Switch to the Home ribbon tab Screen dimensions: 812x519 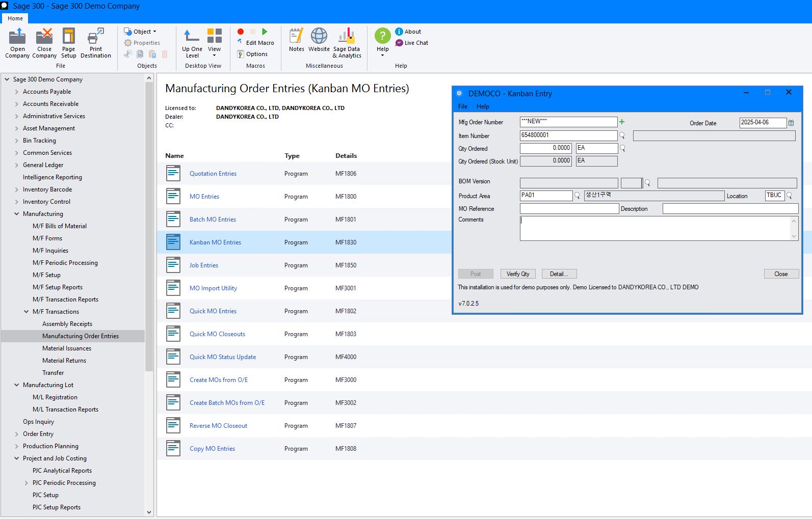click(15, 18)
